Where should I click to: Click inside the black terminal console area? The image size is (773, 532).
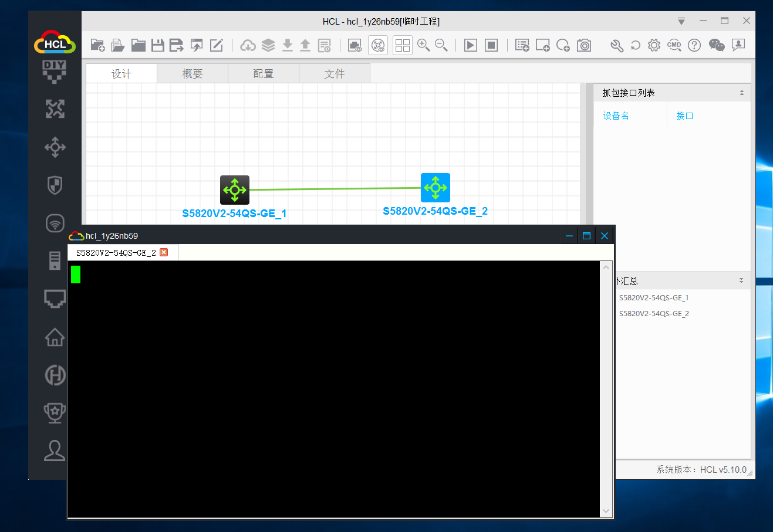335,389
